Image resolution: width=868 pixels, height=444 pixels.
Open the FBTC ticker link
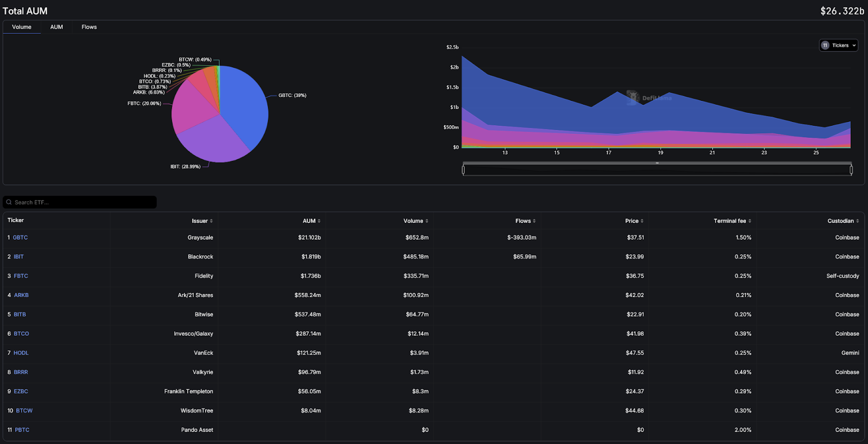tap(21, 276)
